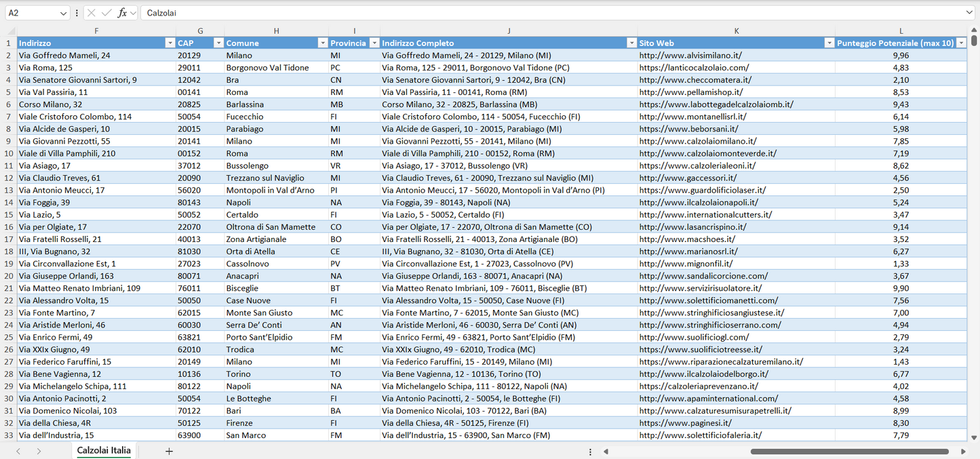The image size is (980, 459).
Task: Click the vertical ellipsis icon next to the Name Box
Action: 77,12
